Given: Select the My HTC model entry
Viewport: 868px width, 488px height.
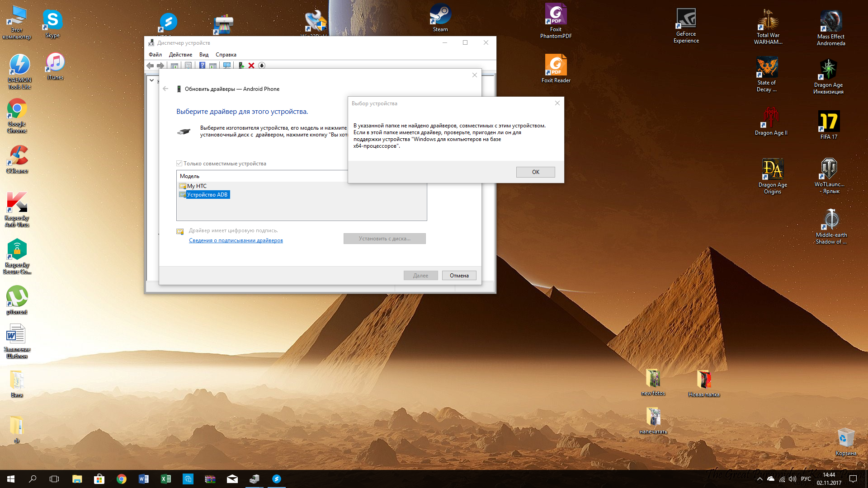Looking at the screenshot, I should coord(197,186).
